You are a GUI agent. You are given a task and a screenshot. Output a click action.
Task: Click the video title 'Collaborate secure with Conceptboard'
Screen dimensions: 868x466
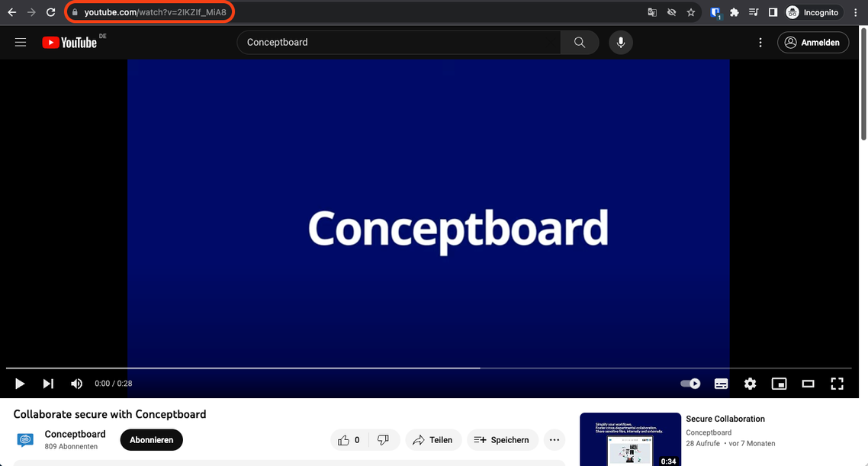[110, 415]
